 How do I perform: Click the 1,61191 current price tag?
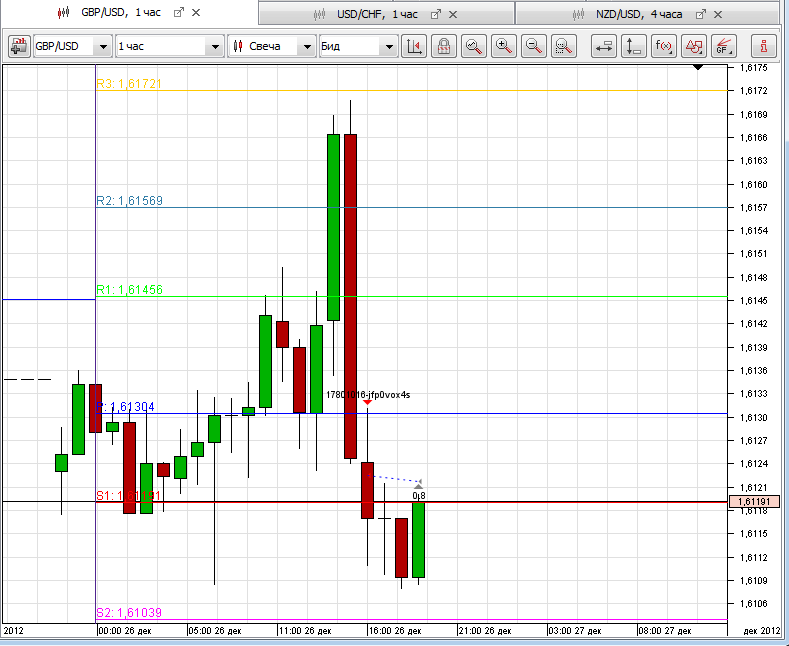756,502
